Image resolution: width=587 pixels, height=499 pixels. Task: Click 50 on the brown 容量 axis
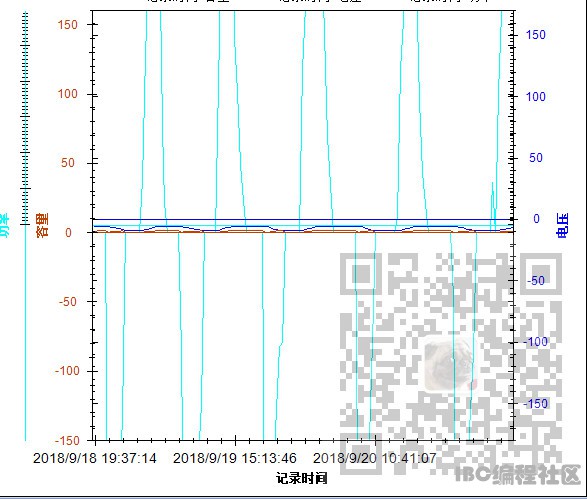(68, 163)
